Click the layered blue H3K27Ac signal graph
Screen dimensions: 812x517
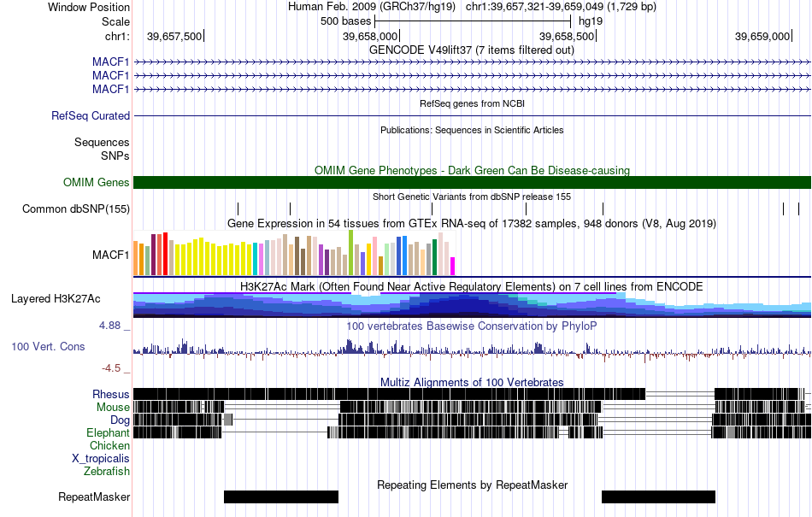[472, 305]
